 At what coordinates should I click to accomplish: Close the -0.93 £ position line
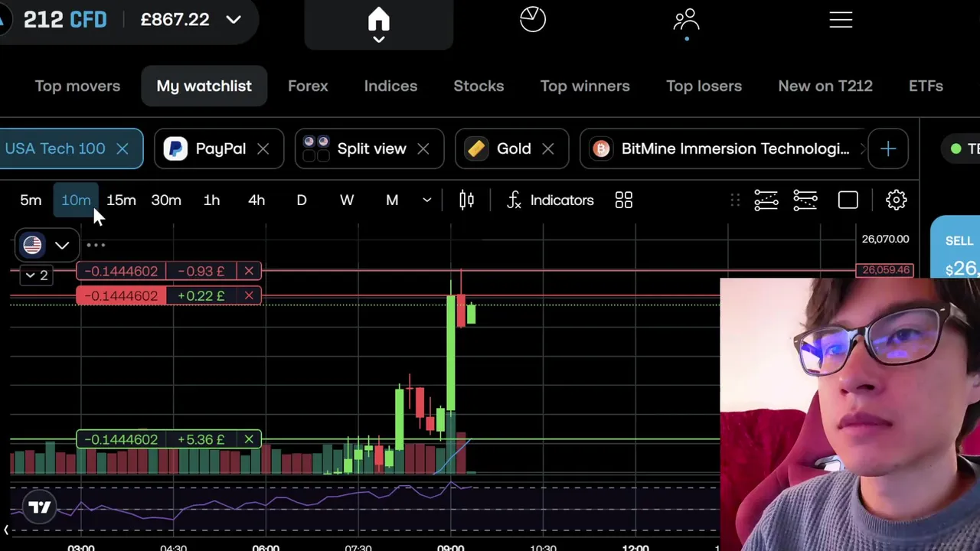(x=249, y=271)
